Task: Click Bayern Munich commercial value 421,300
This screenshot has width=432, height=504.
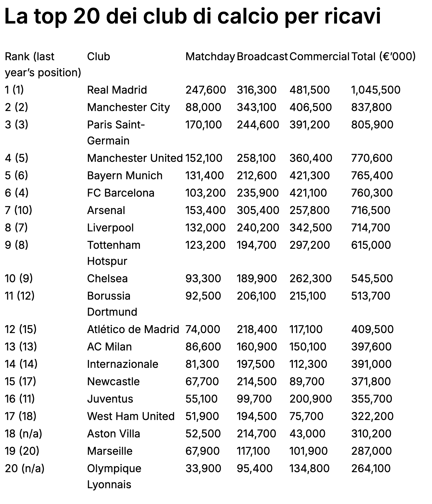Action: tap(310, 175)
